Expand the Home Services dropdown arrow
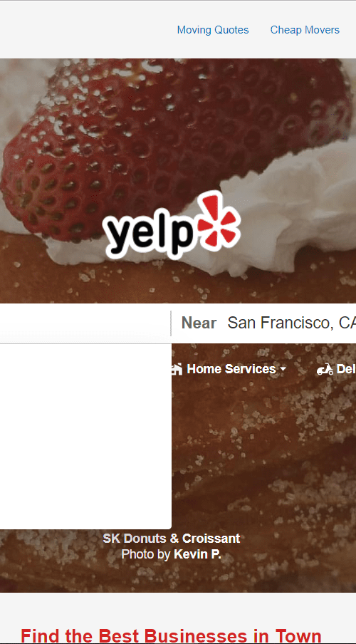 (x=283, y=370)
